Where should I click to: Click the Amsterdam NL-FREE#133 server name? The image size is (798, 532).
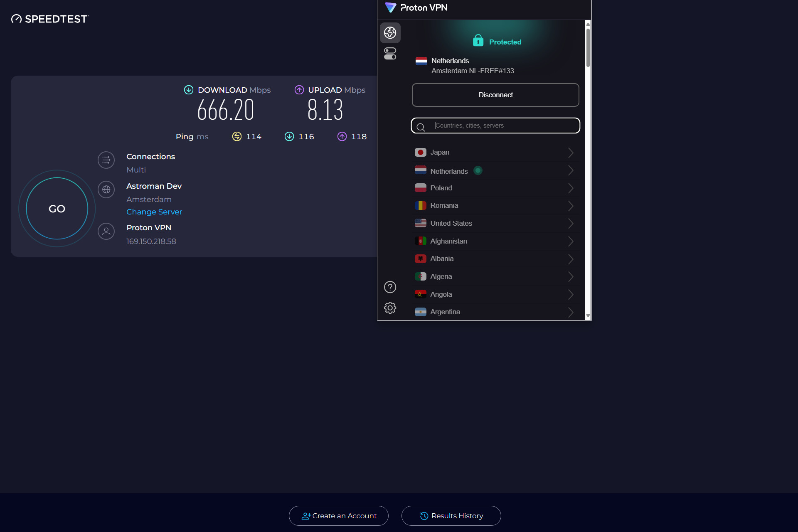tap(473, 71)
